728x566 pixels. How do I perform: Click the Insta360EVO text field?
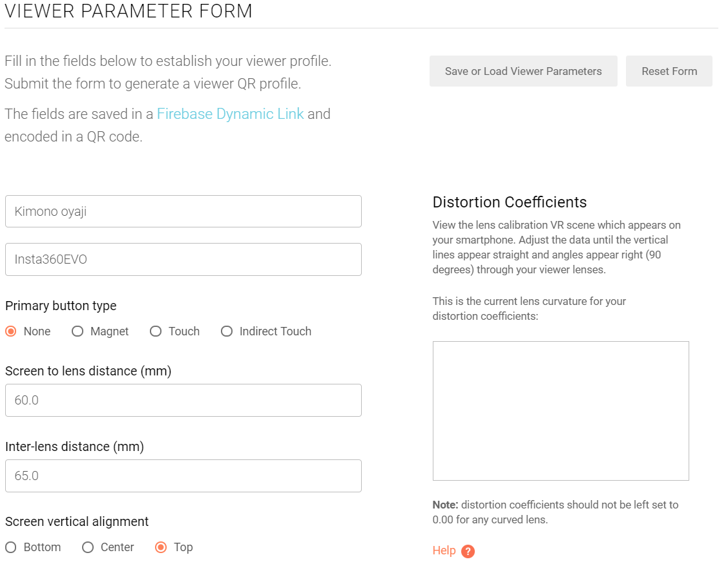[x=183, y=260]
